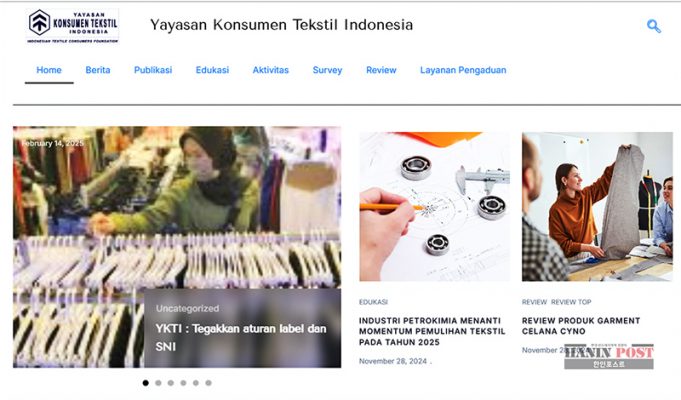Open the YKTI Tegakkan aturan label headline
This screenshot has height=400, width=681.
click(x=241, y=337)
